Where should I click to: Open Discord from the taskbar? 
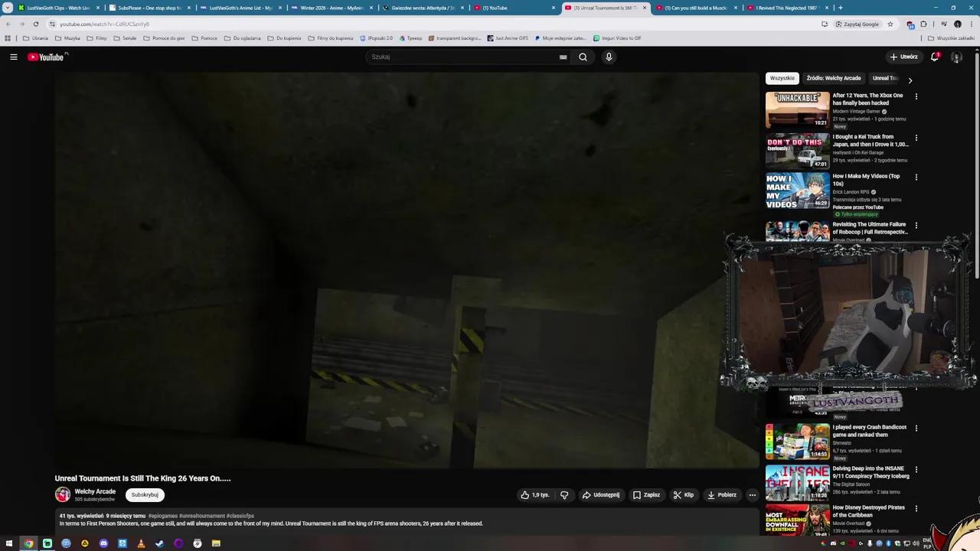pos(104,543)
